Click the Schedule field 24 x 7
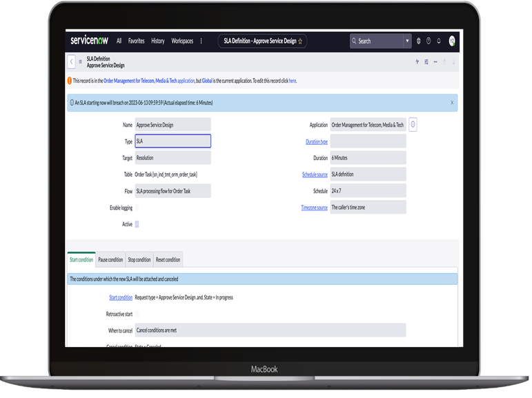The width and height of the screenshot is (532, 398). 368,190
